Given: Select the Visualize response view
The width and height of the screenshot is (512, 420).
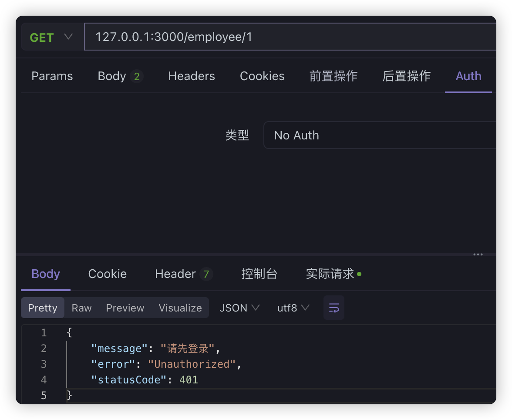Looking at the screenshot, I should (180, 308).
